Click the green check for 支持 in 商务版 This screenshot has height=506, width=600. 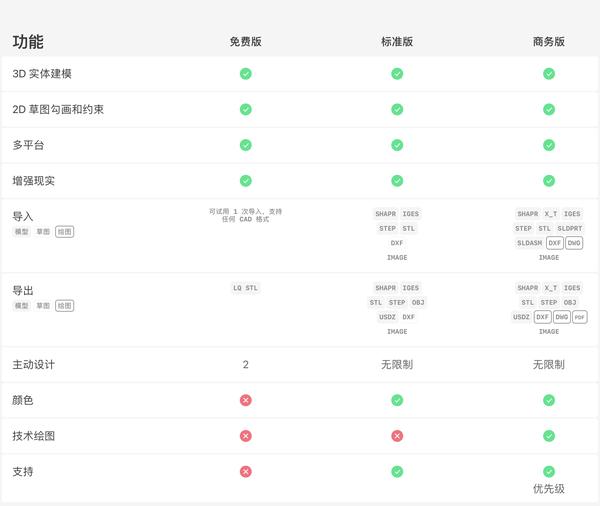[x=549, y=471]
